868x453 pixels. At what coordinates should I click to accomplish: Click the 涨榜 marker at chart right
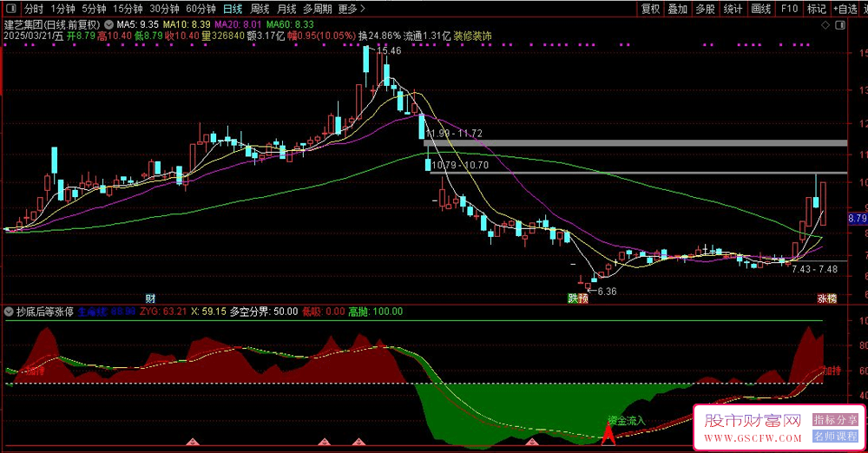click(x=827, y=299)
